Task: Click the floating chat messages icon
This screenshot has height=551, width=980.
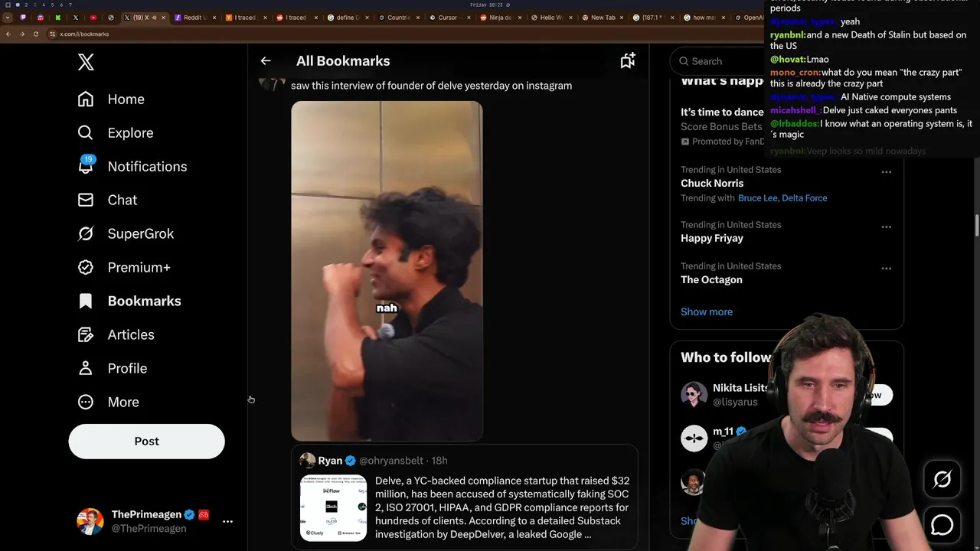Action: [x=942, y=525]
